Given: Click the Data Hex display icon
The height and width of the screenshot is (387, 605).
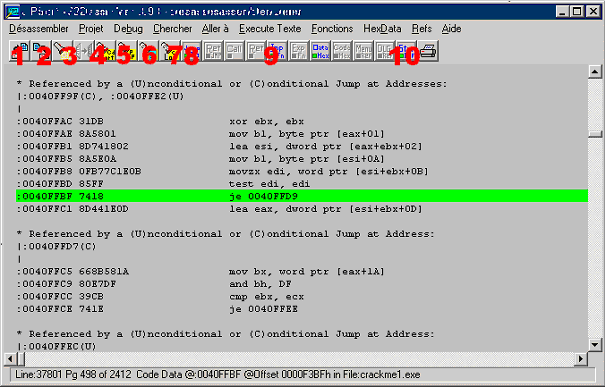Looking at the screenshot, I should (320, 51).
